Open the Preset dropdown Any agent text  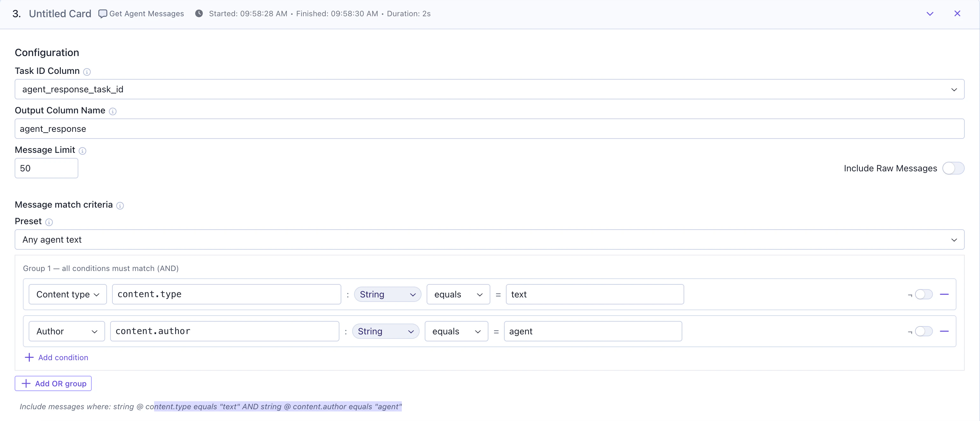[489, 239]
